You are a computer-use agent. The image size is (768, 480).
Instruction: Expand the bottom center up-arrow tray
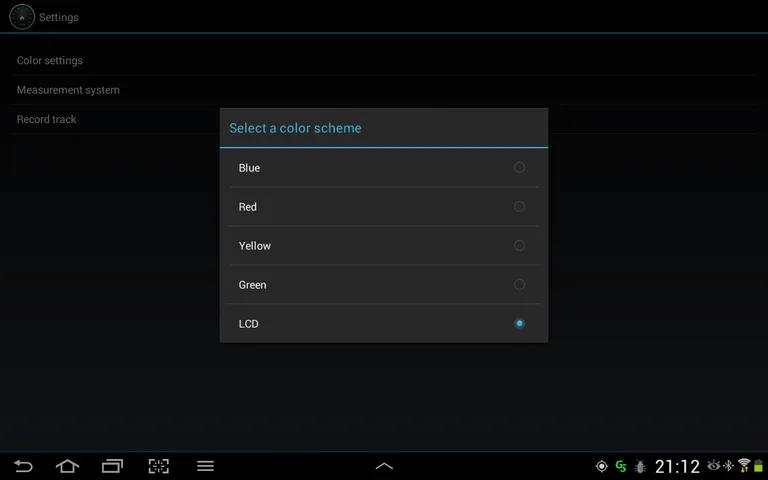(x=384, y=466)
